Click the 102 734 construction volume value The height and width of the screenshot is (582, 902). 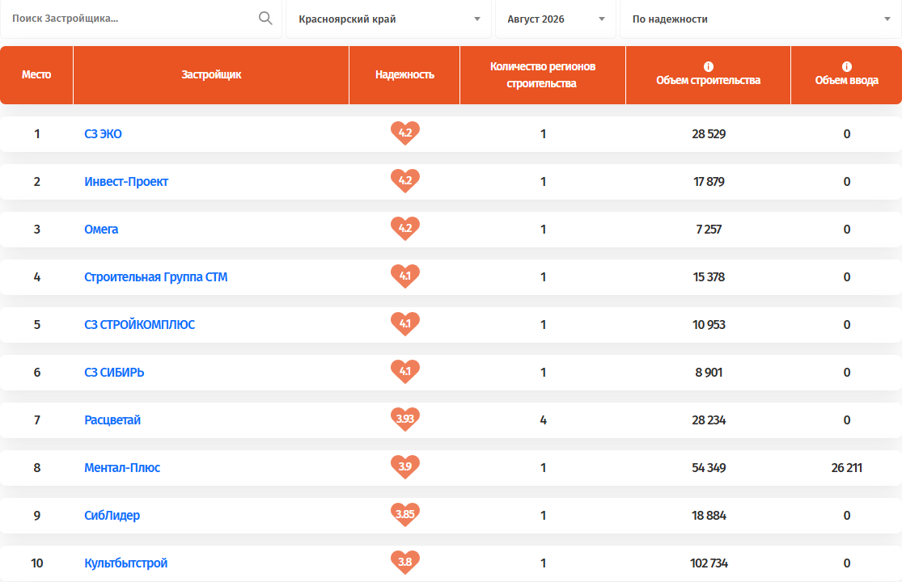709,564
